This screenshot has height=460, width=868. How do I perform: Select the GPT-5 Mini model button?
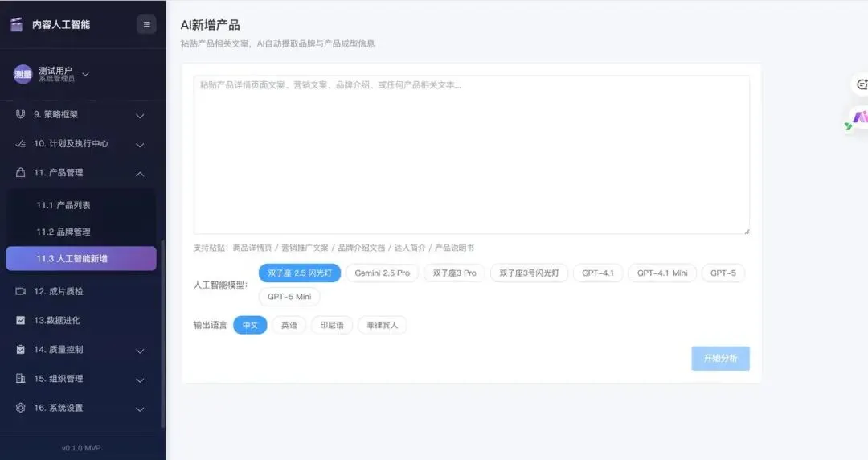(x=289, y=297)
